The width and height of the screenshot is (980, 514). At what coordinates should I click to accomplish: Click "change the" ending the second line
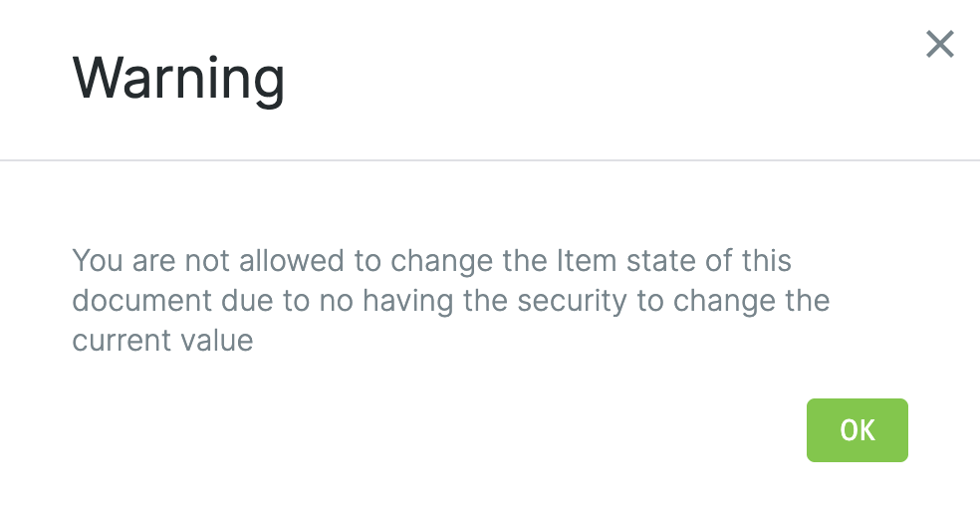tap(753, 301)
